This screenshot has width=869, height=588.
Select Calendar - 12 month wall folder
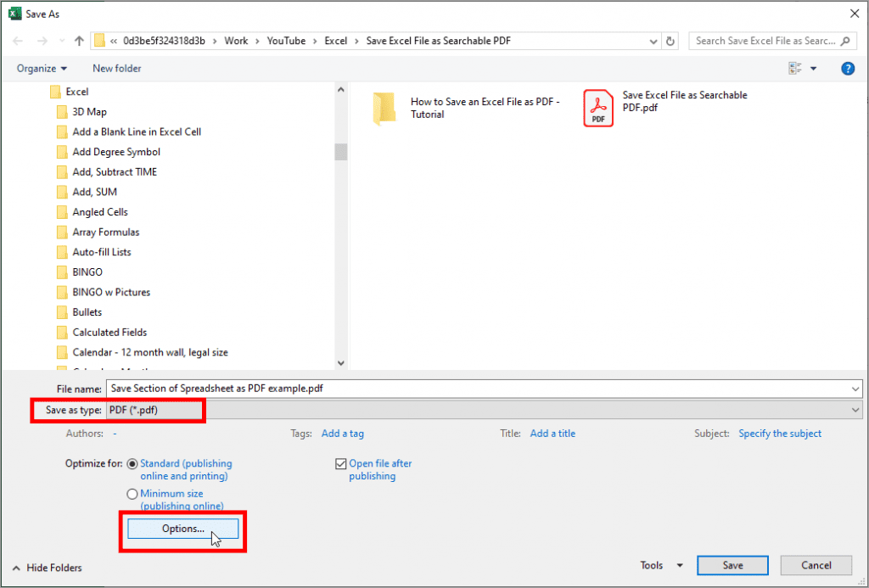143,352
